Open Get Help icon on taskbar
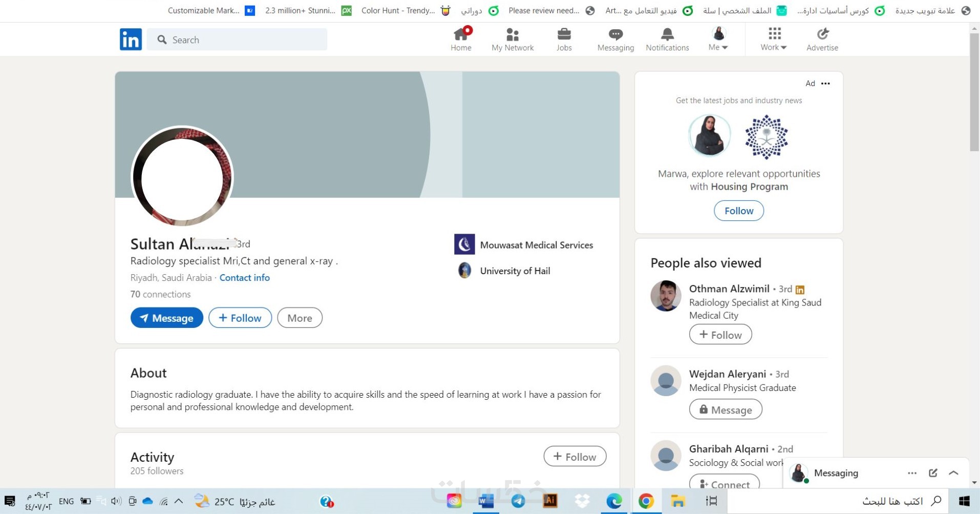 [x=327, y=501]
